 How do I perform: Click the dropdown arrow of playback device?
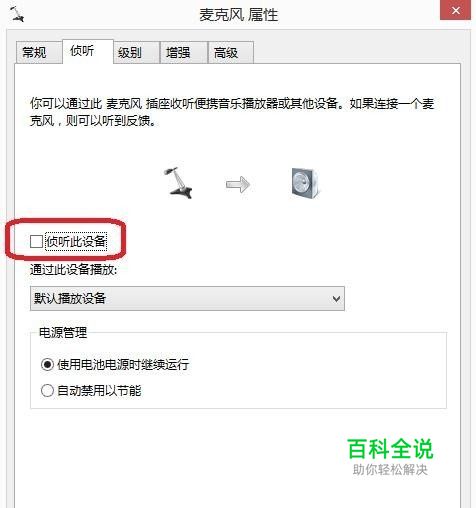[x=336, y=299]
